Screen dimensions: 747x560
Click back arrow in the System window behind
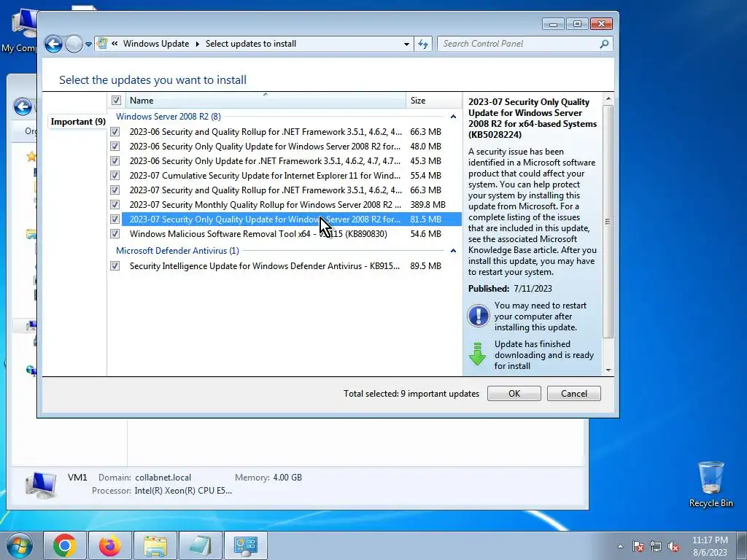(x=23, y=106)
